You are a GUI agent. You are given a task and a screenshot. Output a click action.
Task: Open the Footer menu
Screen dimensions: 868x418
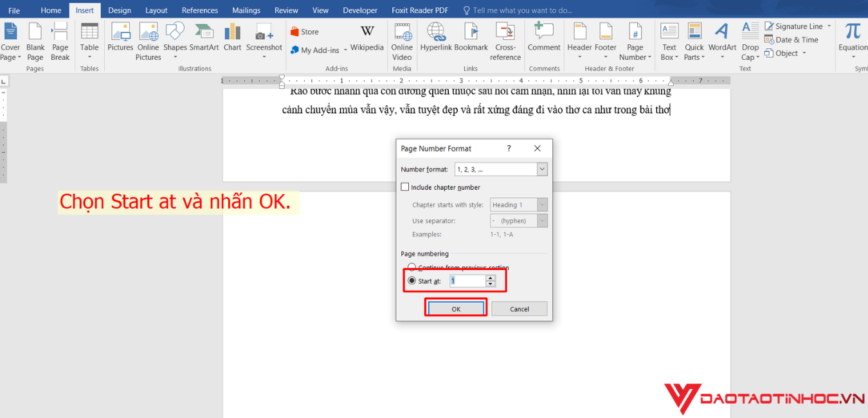[x=606, y=42]
